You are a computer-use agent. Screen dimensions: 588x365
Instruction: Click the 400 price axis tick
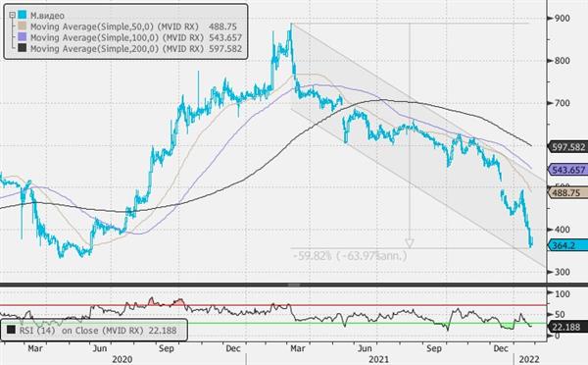pyautogui.click(x=562, y=230)
